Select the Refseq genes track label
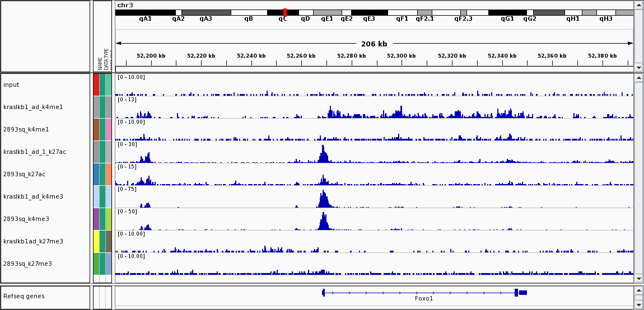Screen dimensions: 644x310 click(24, 296)
